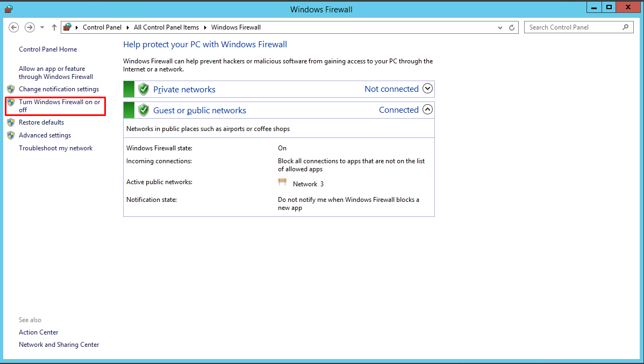This screenshot has width=644, height=364.
Task: Click the Network 3 bench icon
Action: coord(282,182)
